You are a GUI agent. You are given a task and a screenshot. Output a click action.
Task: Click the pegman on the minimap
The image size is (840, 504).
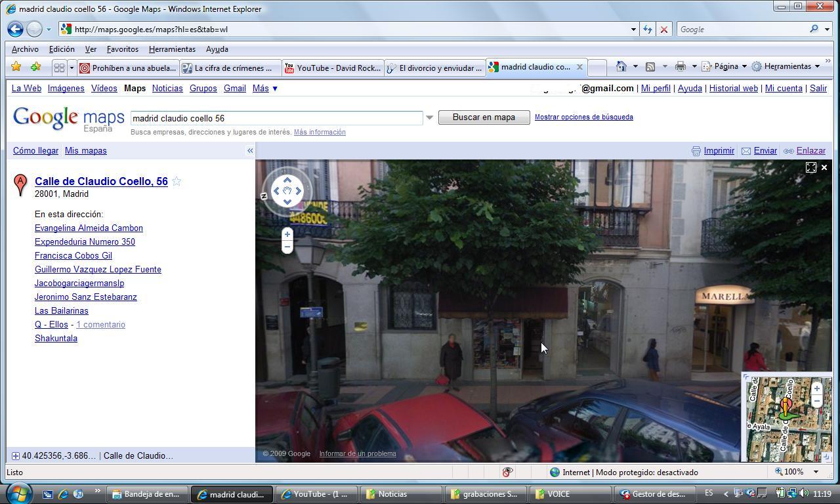(x=786, y=409)
